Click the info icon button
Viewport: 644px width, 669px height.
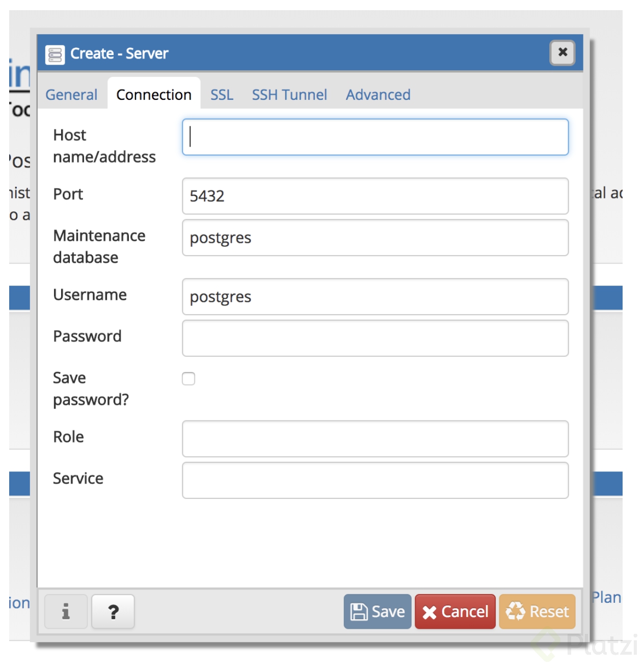coord(66,611)
